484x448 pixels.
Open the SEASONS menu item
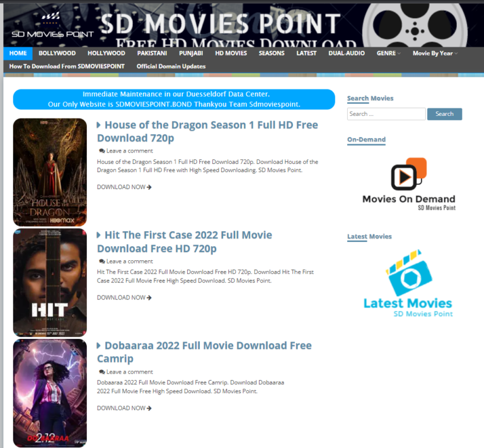[272, 54]
